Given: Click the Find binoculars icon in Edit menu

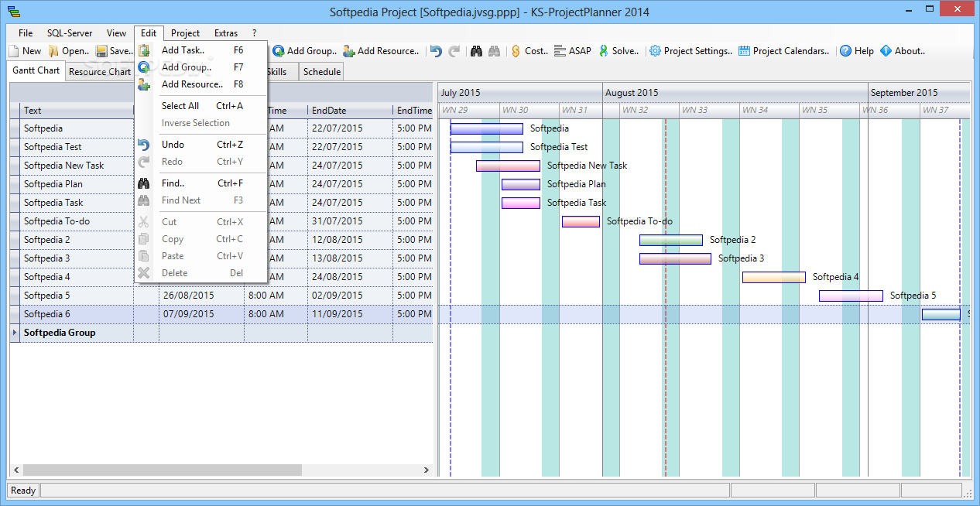Looking at the screenshot, I should pyautogui.click(x=144, y=183).
